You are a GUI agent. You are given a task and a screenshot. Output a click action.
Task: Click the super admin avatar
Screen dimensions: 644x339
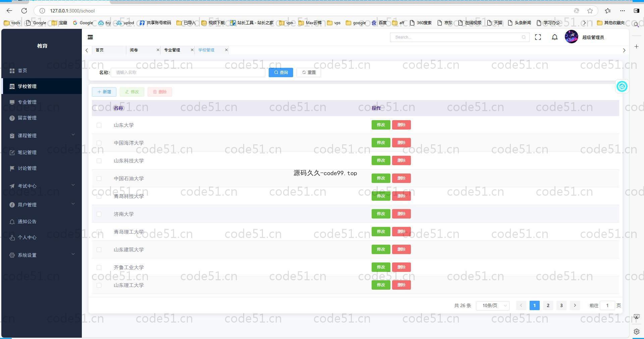point(572,37)
